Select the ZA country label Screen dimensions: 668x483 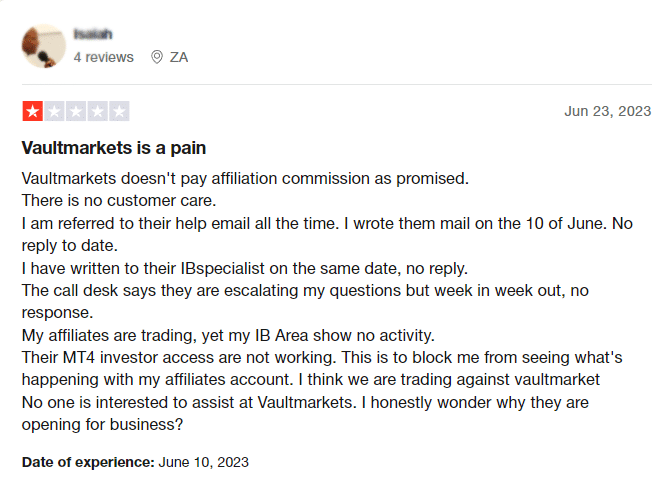pos(179,57)
